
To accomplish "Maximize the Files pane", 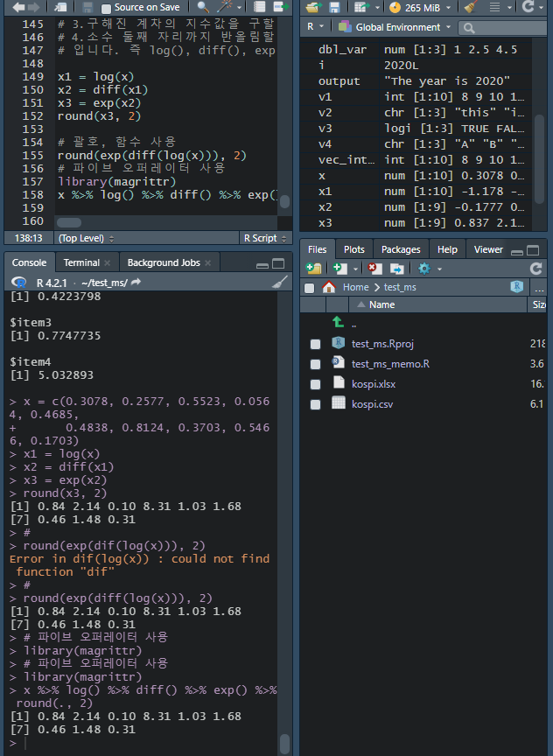I will [533, 250].
